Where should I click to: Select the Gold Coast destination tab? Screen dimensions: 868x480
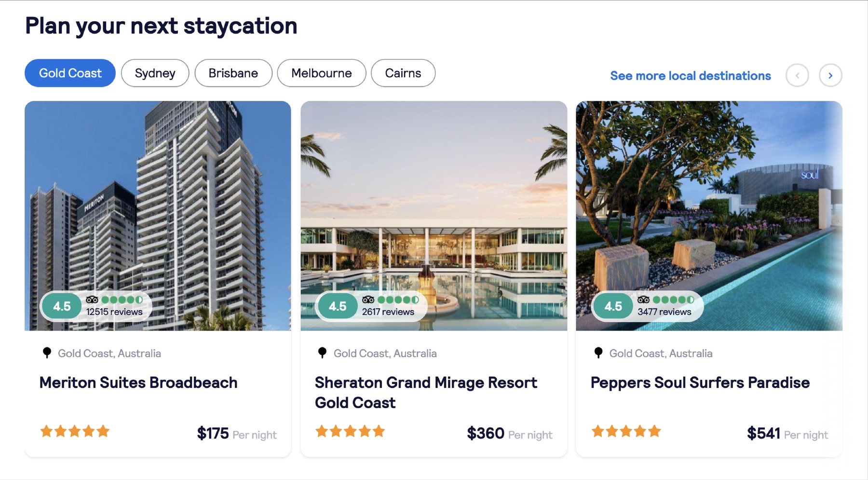pos(70,73)
